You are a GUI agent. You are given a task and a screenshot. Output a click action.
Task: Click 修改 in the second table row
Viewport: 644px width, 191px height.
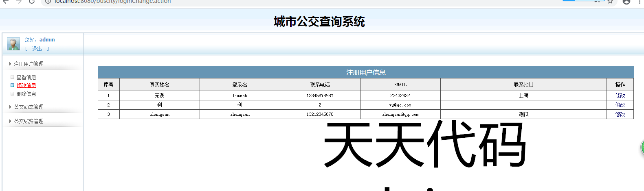tap(620, 105)
